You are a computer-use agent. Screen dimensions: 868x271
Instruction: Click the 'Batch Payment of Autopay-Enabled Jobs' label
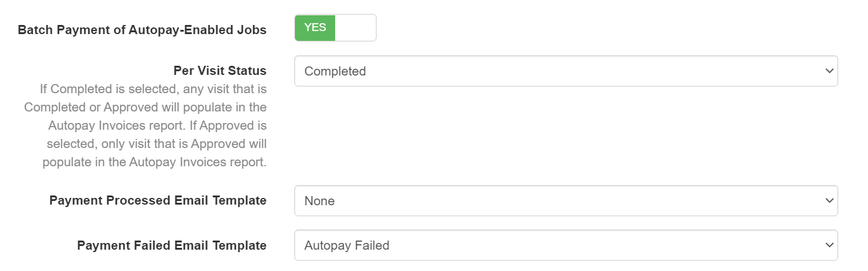click(142, 30)
